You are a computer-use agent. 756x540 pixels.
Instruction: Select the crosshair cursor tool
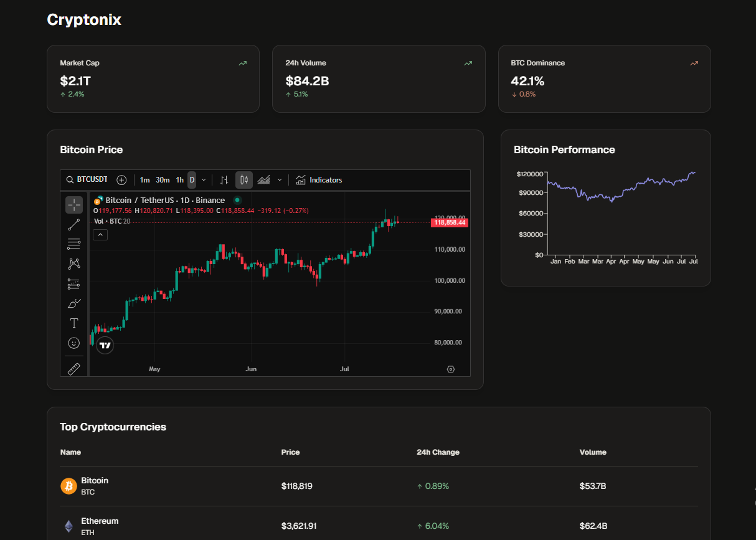point(74,204)
